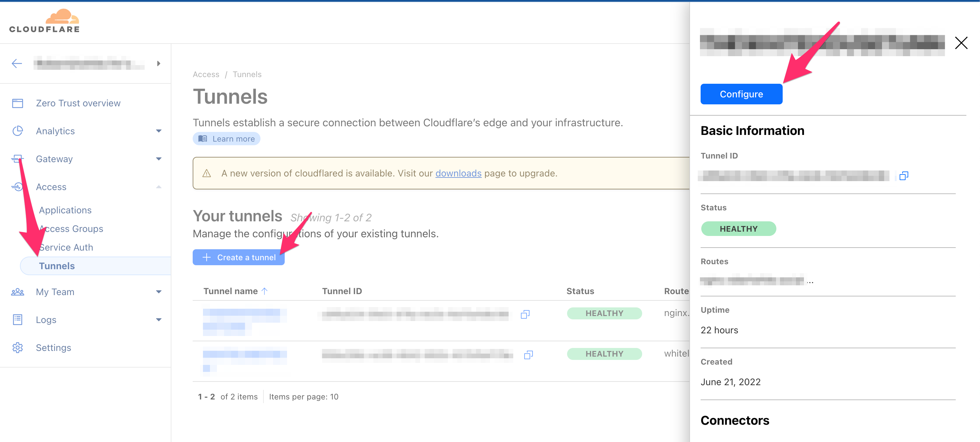The image size is (980, 442).
Task: Select the Tunnels sidebar item
Action: [57, 266]
